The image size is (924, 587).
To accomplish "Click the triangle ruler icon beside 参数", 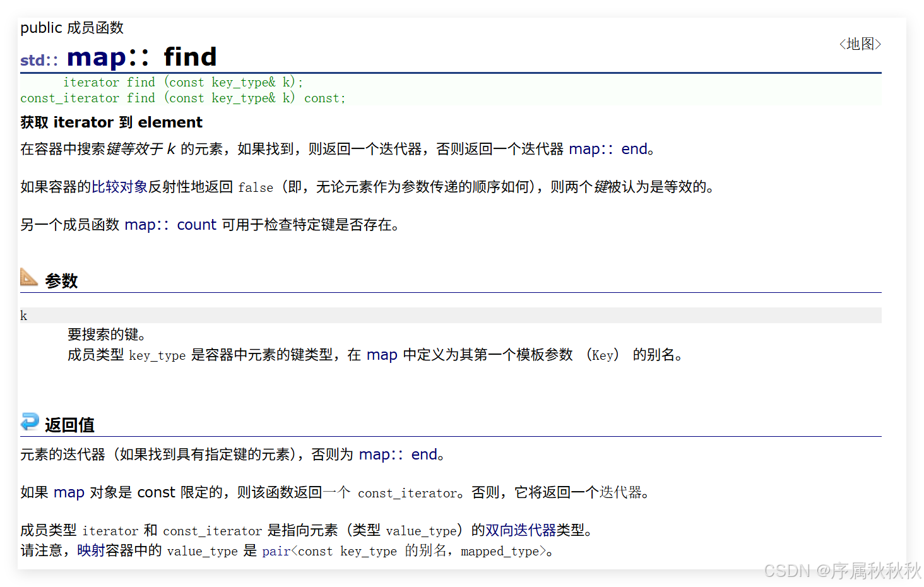I will coord(29,277).
